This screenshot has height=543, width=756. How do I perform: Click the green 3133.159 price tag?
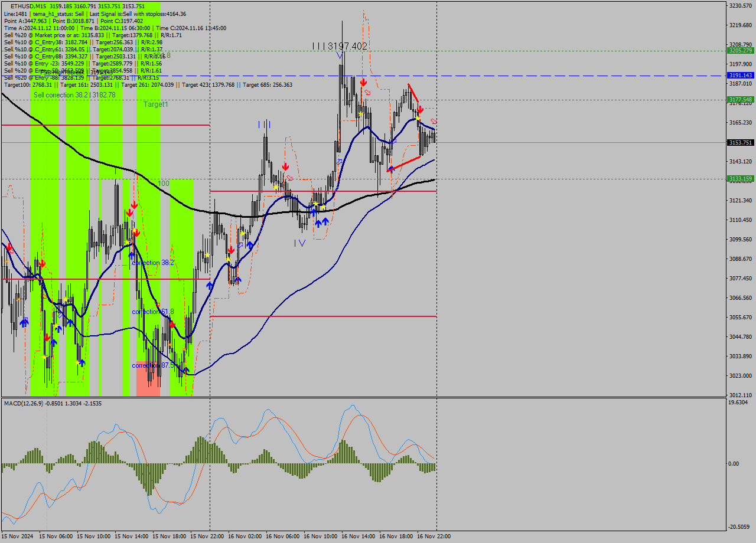[x=740, y=179]
